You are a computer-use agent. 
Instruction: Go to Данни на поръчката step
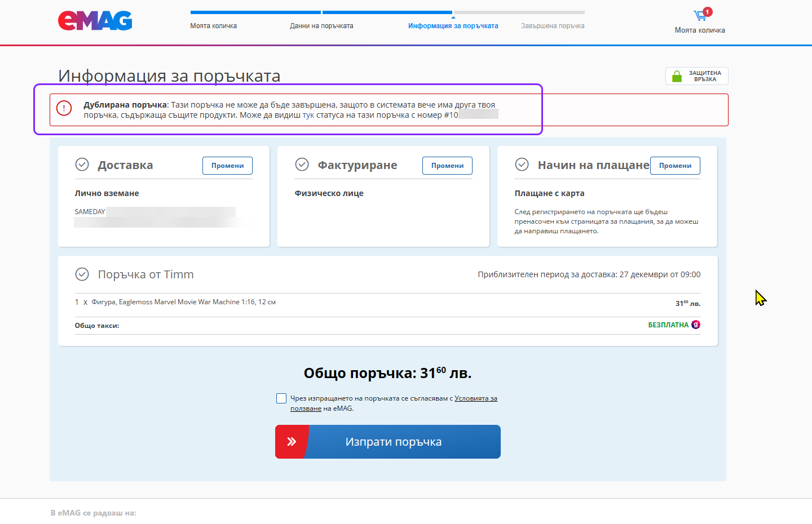click(x=321, y=26)
